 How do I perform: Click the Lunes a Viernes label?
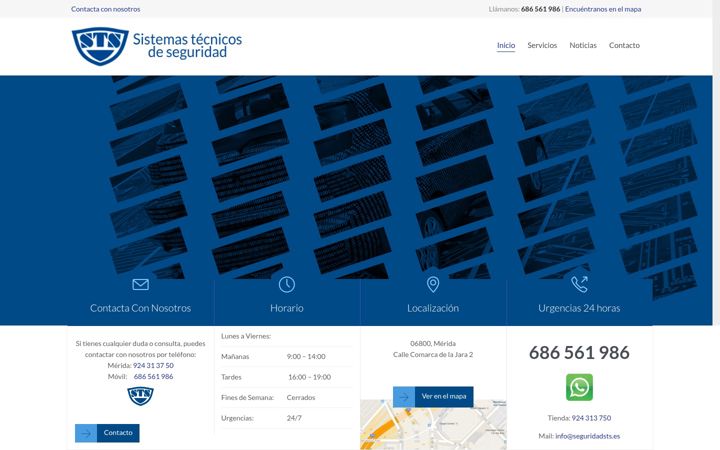tap(246, 336)
